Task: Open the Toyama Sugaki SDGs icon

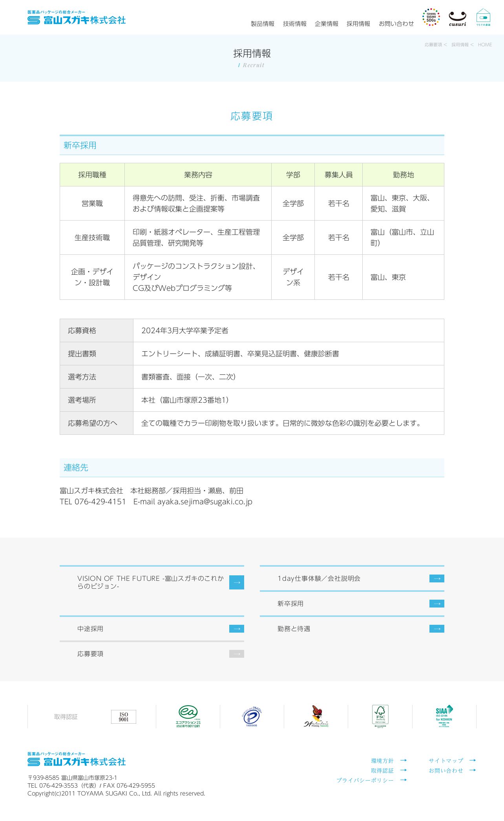Action: point(431,17)
